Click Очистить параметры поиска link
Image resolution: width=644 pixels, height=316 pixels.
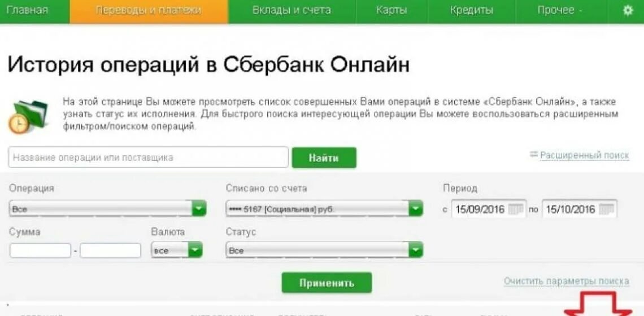click(567, 281)
